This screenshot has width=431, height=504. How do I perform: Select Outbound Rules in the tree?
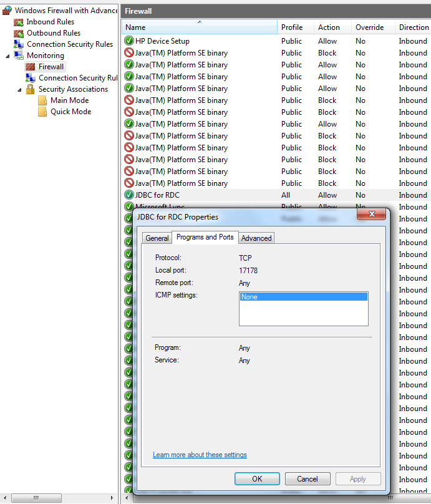(x=54, y=33)
